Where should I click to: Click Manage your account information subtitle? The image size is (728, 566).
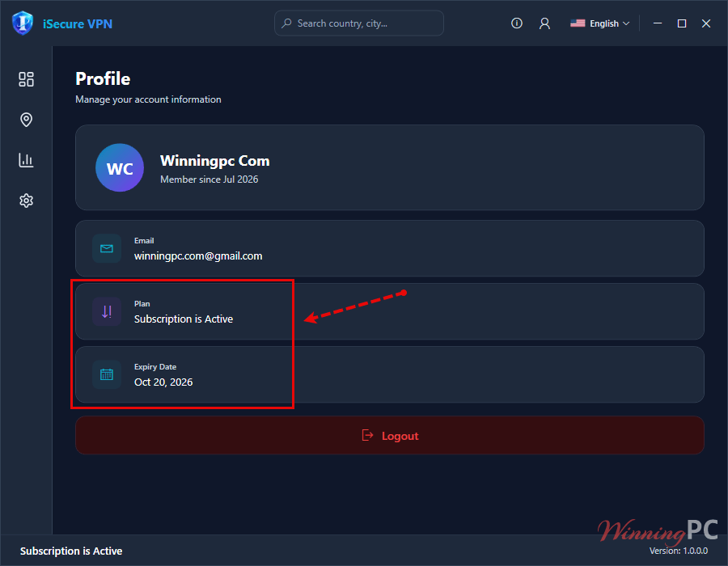click(148, 99)
